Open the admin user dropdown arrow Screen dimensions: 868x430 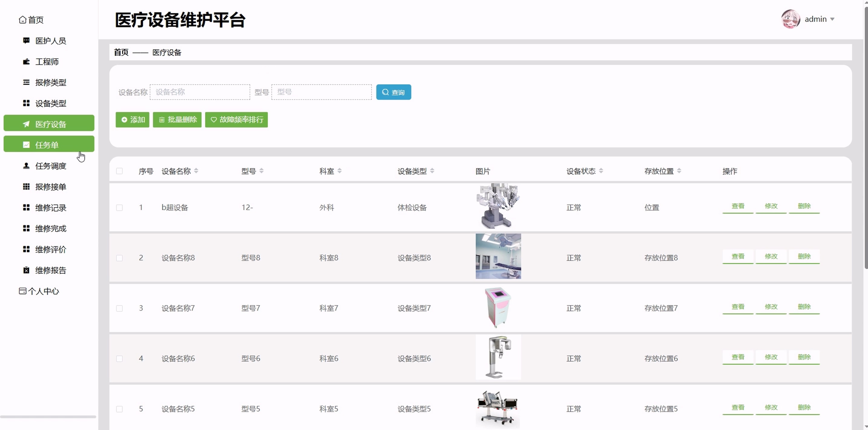(x=832, y=19)
